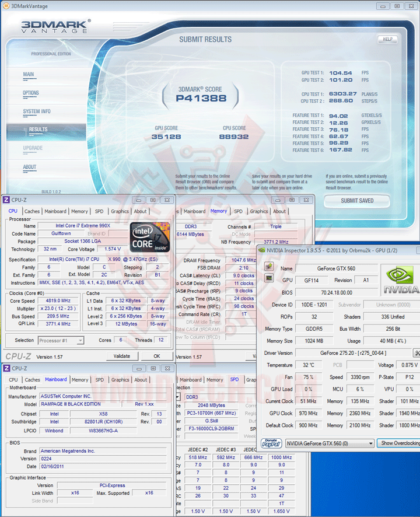Open ABOUT in 3DMark sidebar
The width and height of the screenshot is (420, 517).
tap(29, 167)
